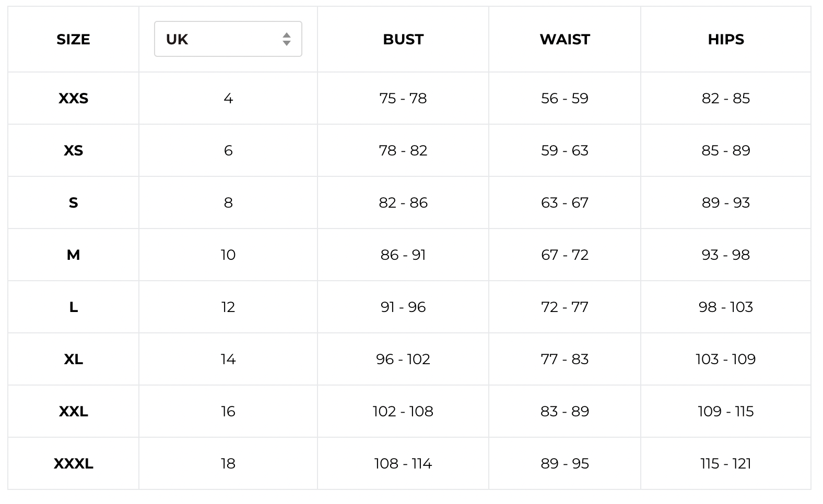Click the up-down arrows in the UK selector
Viewport: 823px width, 504px height.
click(286, 39)
